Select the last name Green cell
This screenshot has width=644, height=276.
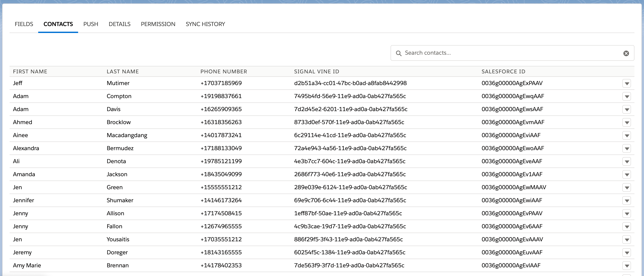(x=115, y=187)
